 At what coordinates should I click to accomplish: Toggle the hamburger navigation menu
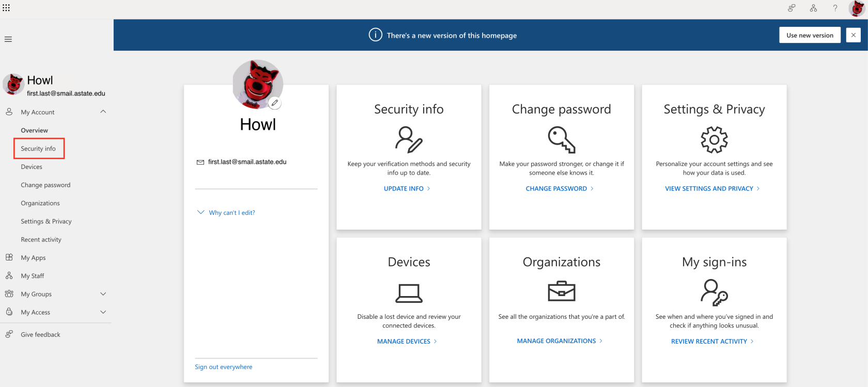8,39
